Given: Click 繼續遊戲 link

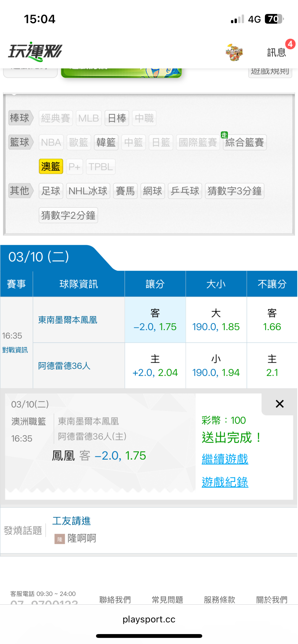Looking at the screenshot, I should pos(225,459).
